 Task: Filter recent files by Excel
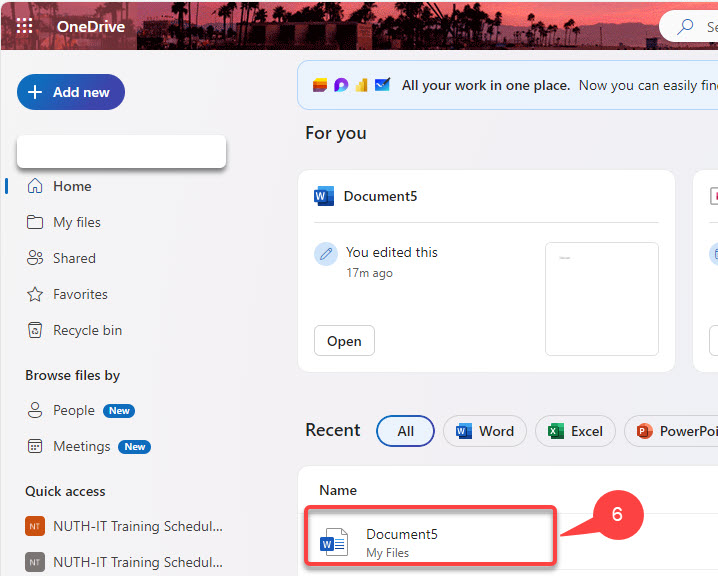[575, 431]
